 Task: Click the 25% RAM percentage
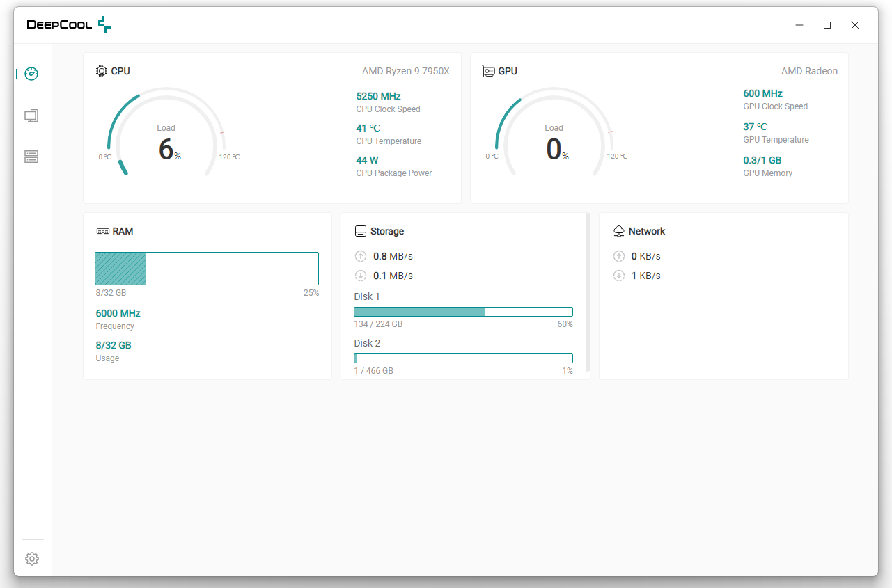pos(311,293)
